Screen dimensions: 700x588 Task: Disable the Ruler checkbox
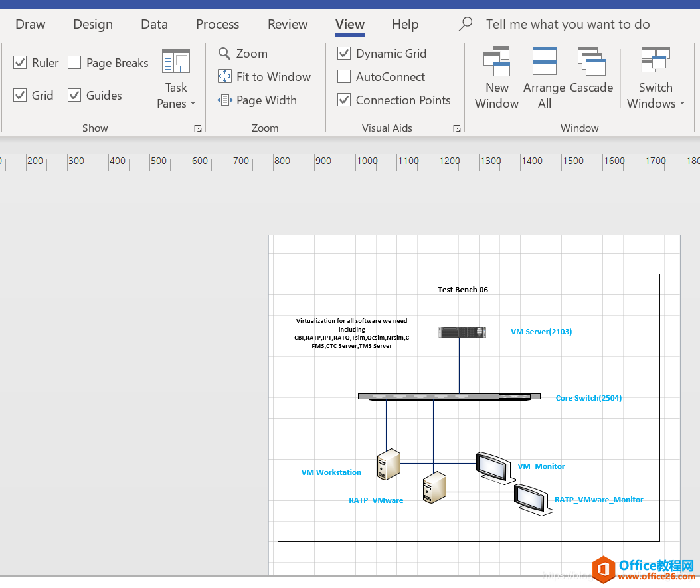pos(20,63)
